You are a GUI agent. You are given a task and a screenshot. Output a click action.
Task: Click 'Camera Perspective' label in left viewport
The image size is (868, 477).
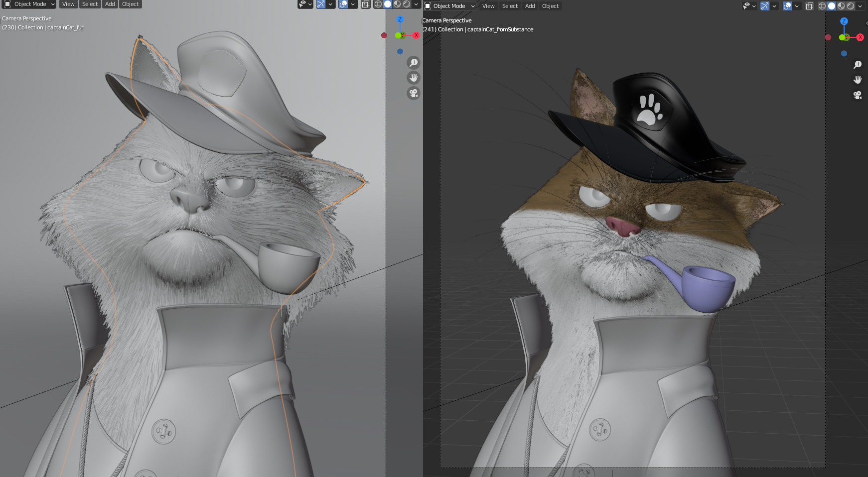click(x=27, y=18)
